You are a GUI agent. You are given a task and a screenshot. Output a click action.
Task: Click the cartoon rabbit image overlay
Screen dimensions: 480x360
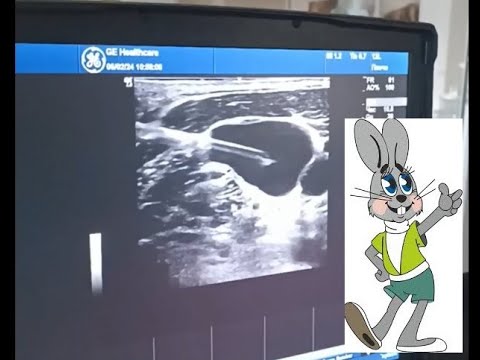(x=404, y=235)
